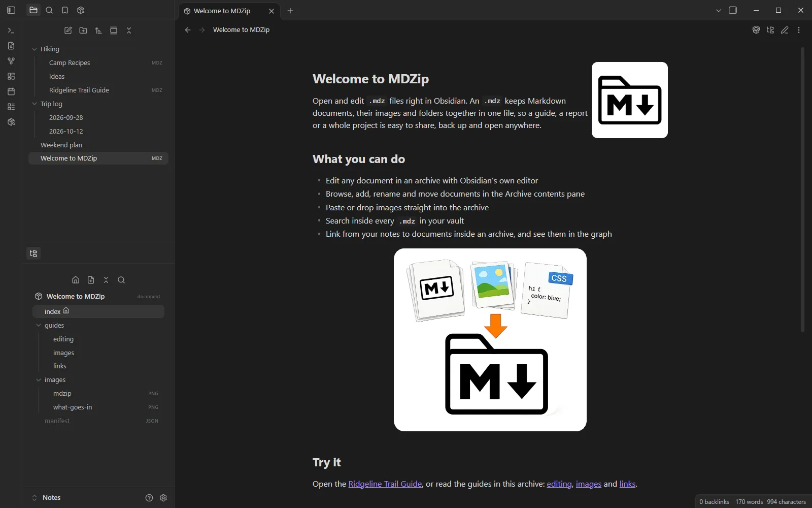Collapse all in Archive contents pane

[x=106, y=280]
